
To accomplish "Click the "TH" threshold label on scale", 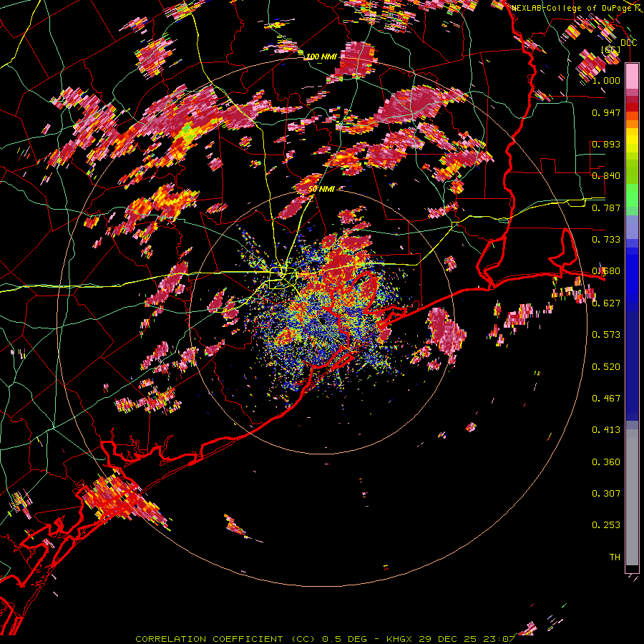I will click(615, 557).
